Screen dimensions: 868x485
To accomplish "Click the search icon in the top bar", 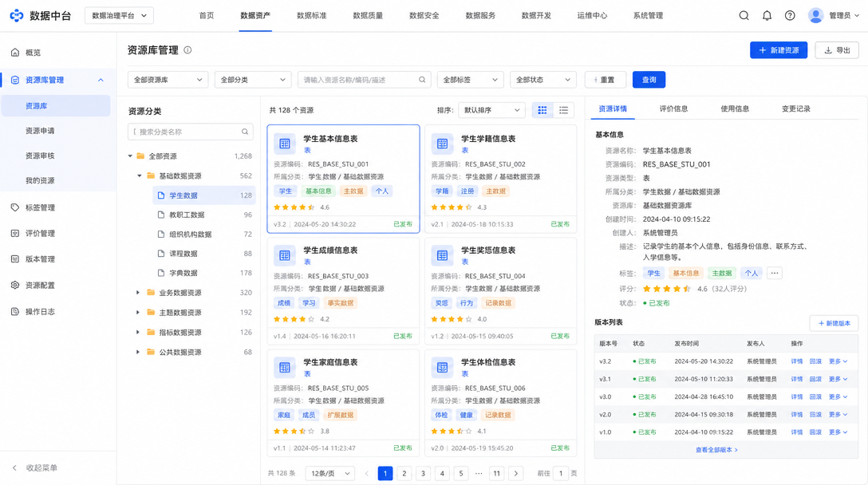I will pyautogui.click(x=744, y=15).
